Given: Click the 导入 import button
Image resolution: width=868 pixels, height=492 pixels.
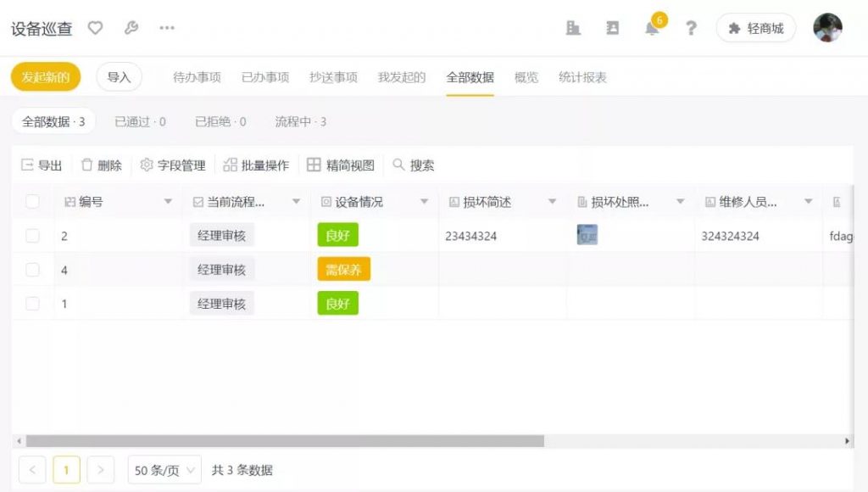Looking at the screenshot, I should [x=119, y=75].
